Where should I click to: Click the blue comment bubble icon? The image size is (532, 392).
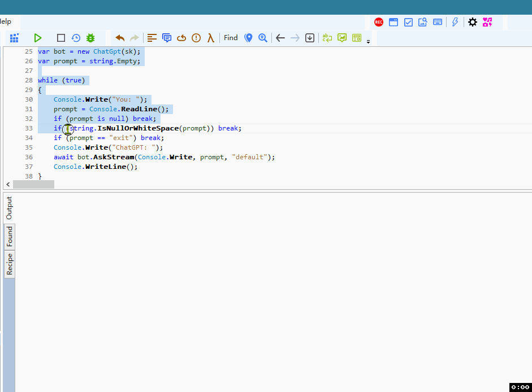[167, 38]
